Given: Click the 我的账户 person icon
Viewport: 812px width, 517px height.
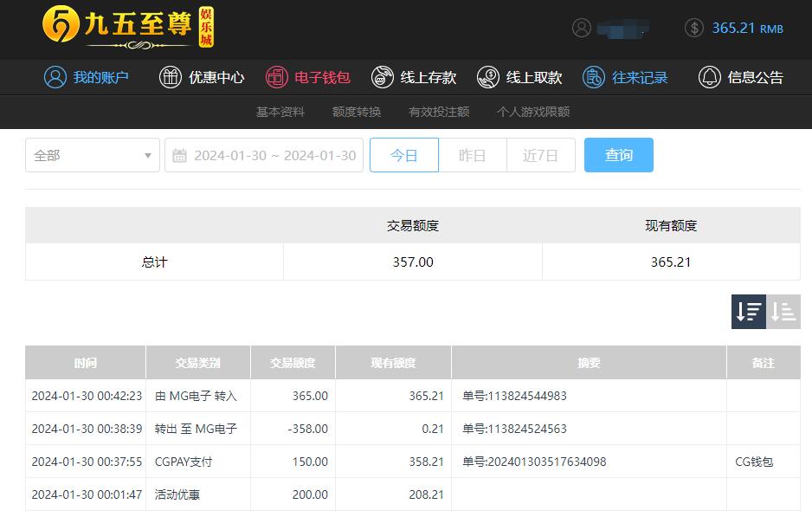Looking at the screenshot, I should click(x=55, y=77).
